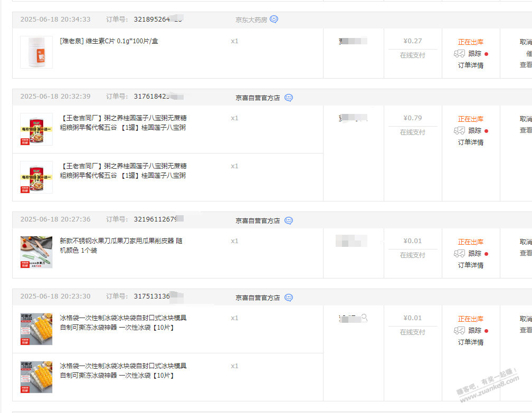Click 取消 link for fruit knife order
The height and width of the screenshot is (413, 532).
[x=526, y=242]
